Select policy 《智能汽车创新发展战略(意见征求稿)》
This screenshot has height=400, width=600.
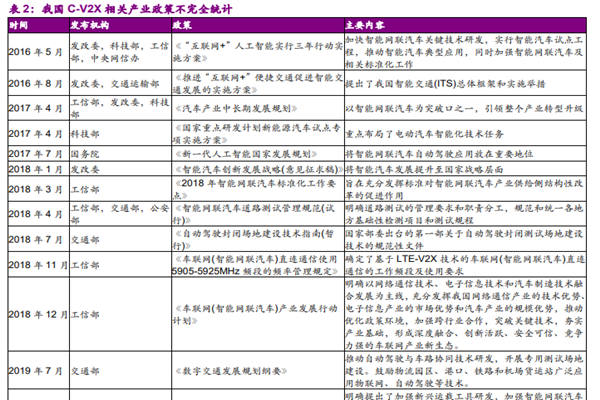click(258, 169)
